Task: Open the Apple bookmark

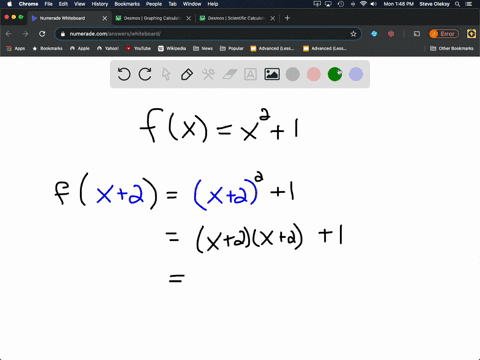Action: tap(80, 48)
